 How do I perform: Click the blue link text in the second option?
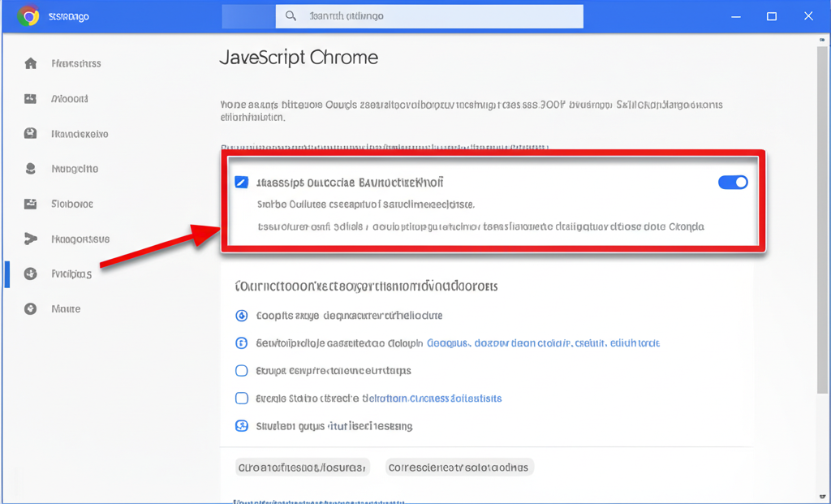click(x=543, y=343)
